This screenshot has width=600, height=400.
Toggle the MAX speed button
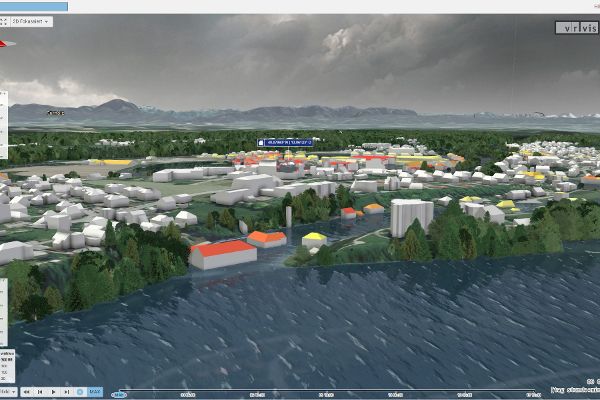click(93, 391)
